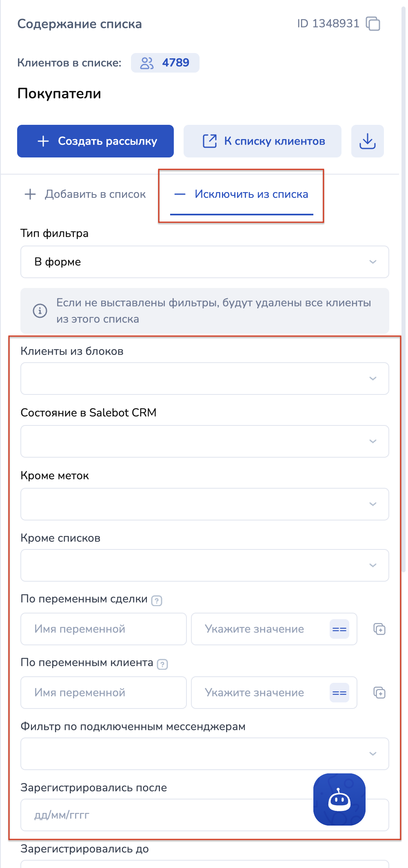Click the clients count badge 4789
408x868 pixels.
(x=165, y=63)
